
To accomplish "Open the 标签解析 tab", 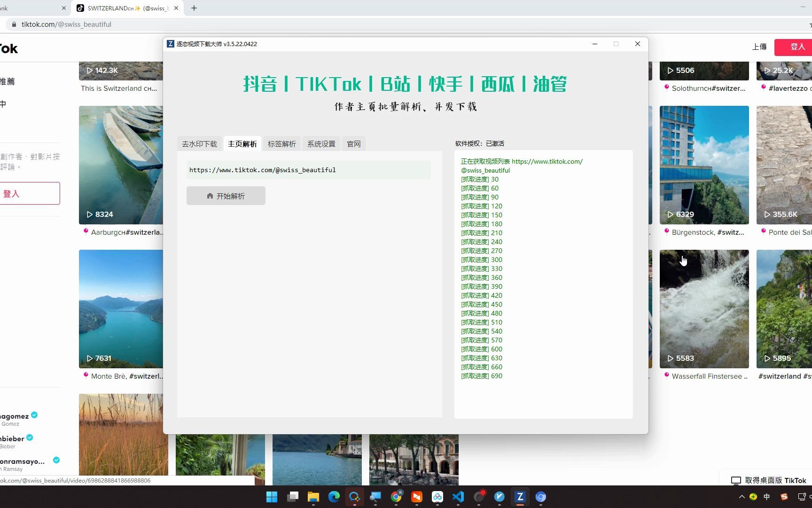I will click(x=282, y=144).
